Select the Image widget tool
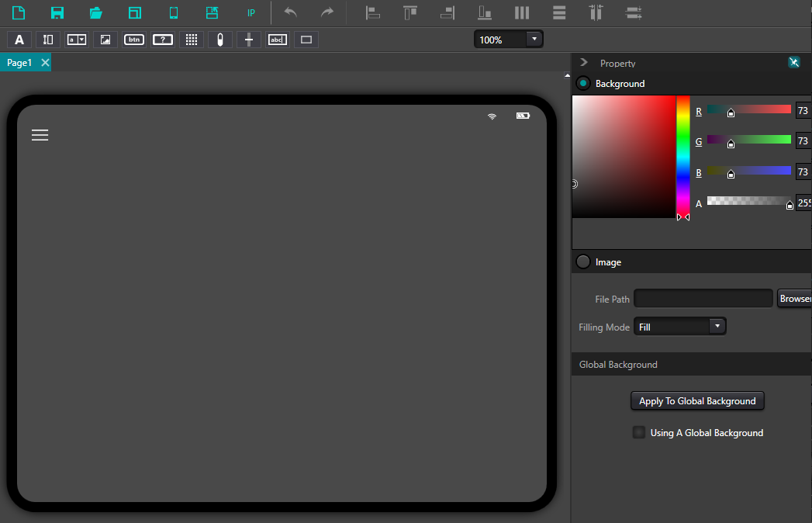Screen dimensions: 812x523 (105, 40)
